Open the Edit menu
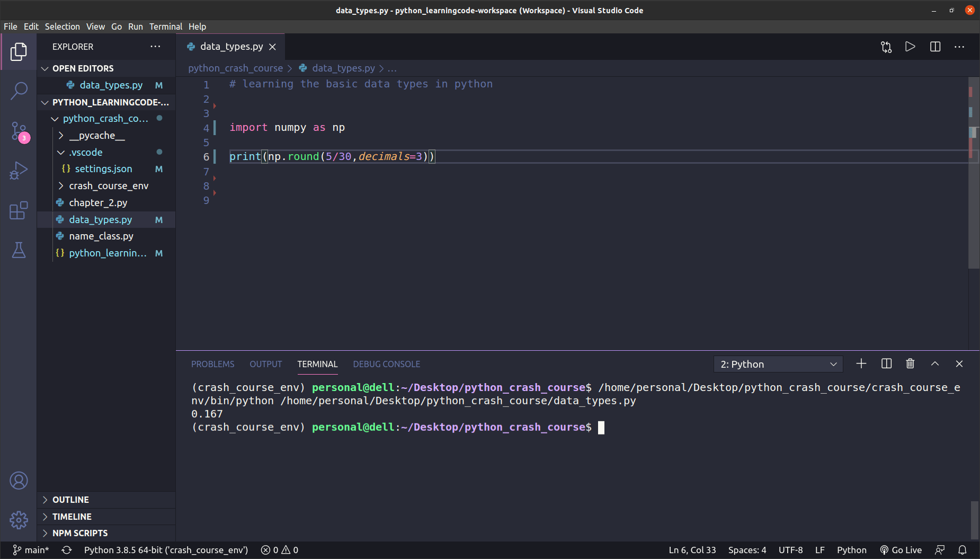 tap(31, 26)
